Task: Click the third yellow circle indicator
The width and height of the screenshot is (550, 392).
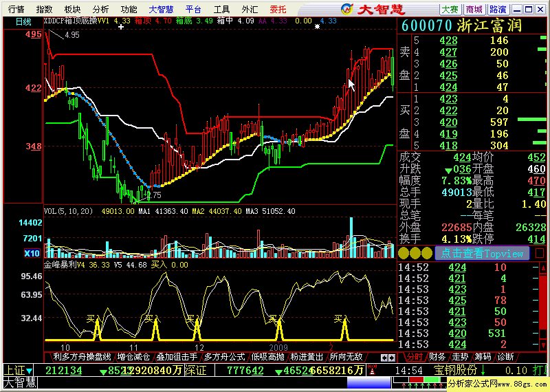Action: point(426,253)
